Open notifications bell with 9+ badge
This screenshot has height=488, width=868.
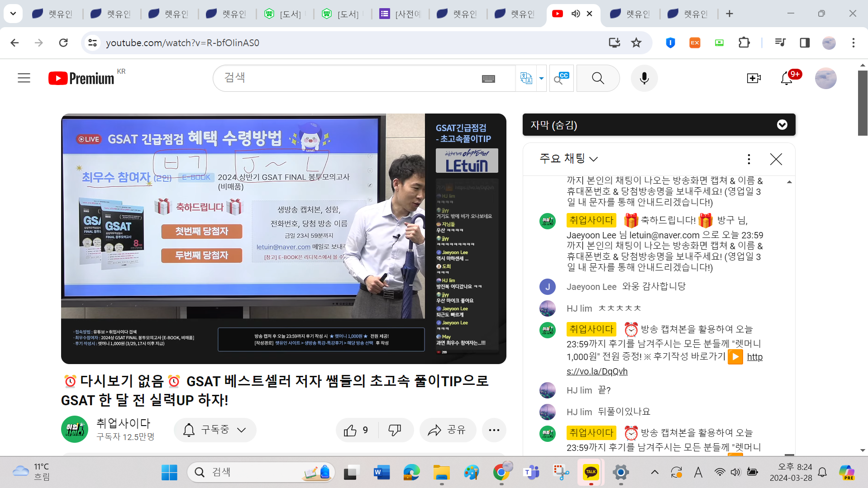point(787,78)
